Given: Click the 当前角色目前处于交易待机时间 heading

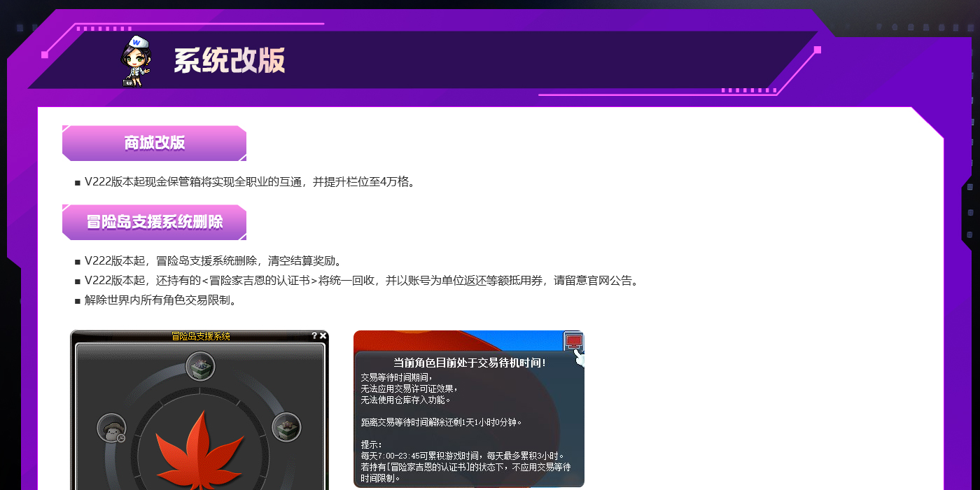Looking at the screenshot, I should (x=469, y=363).
